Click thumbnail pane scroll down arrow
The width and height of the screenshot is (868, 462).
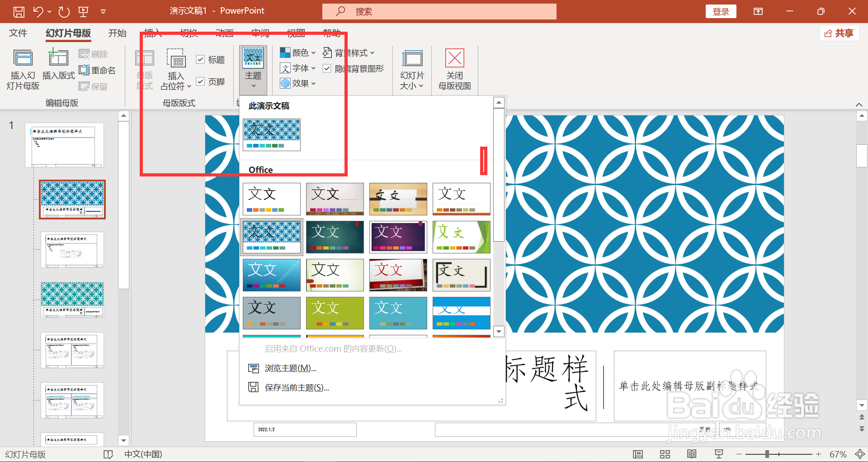123,440
